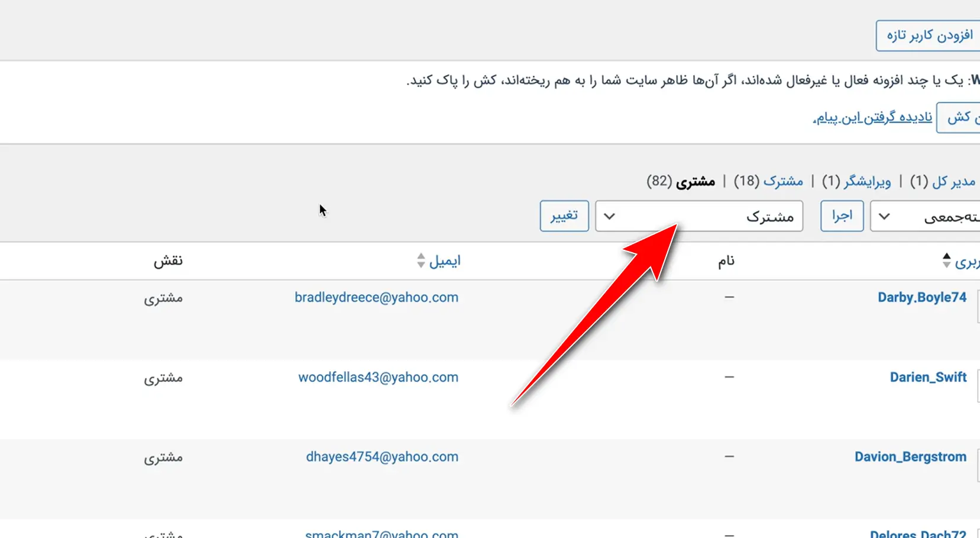Open user profile Darien_Swift
Image resolution: width=980 pixels, height=538 pixels.
(x=928, y=377)
